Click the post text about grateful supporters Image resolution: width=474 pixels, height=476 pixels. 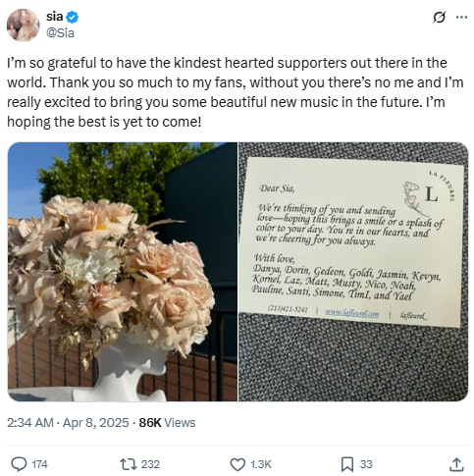coord(236,92)
